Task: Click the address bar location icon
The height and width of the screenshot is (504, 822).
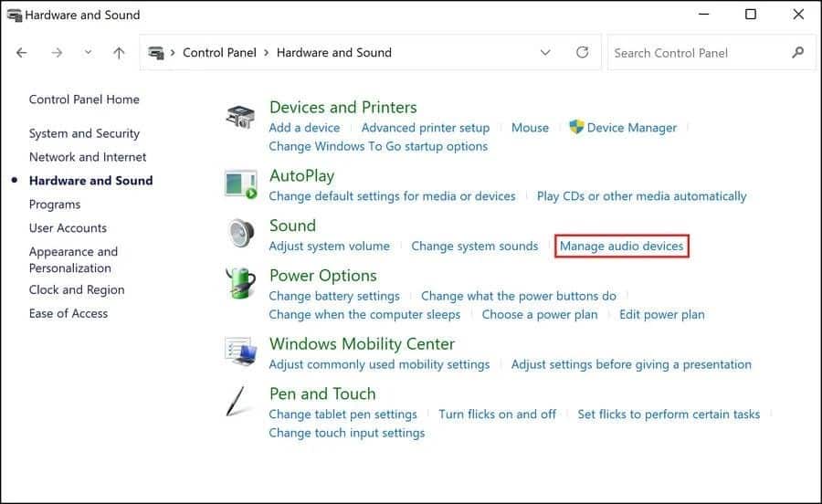Action: (155, 52)
